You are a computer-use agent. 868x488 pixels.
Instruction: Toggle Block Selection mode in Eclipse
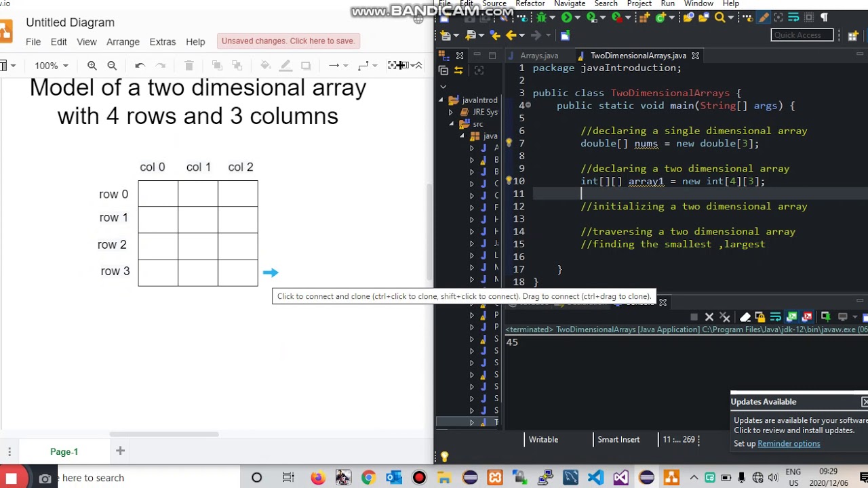click(x=808, y=17)
